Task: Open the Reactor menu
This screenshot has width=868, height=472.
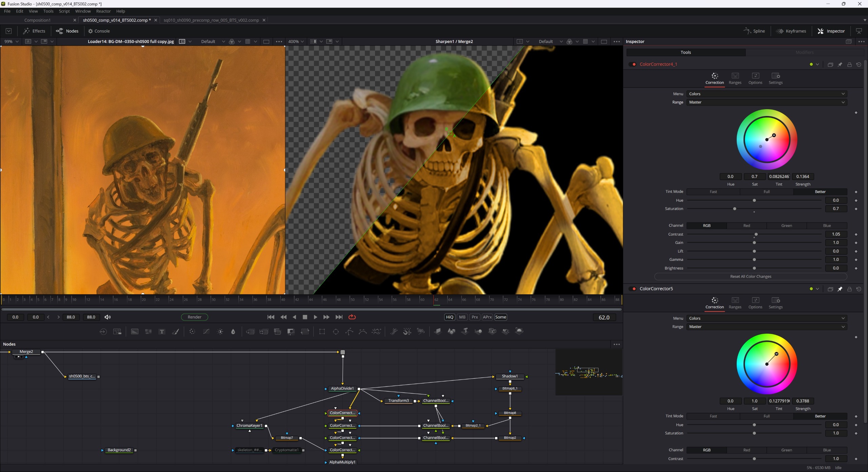Action: coord(103,11)
